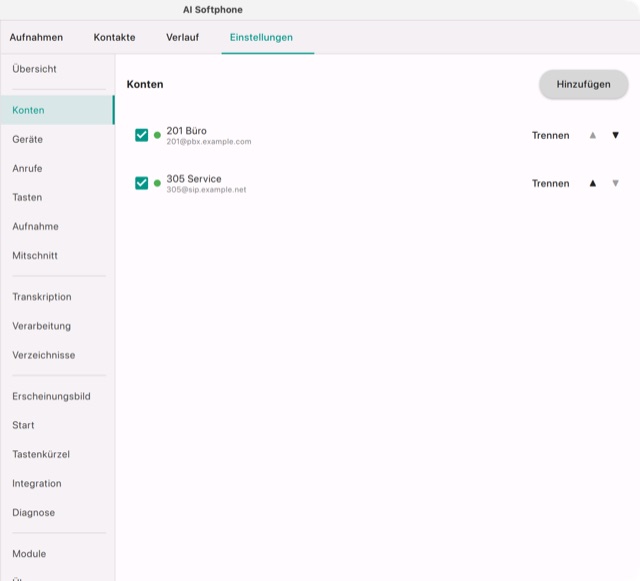Disconnect 201 Büro via Trennen
Screen dimensions: 640x581
coord(550,136)
